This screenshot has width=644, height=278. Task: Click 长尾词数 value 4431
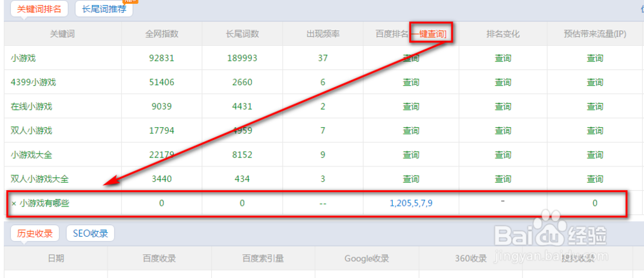click(242, 106)
